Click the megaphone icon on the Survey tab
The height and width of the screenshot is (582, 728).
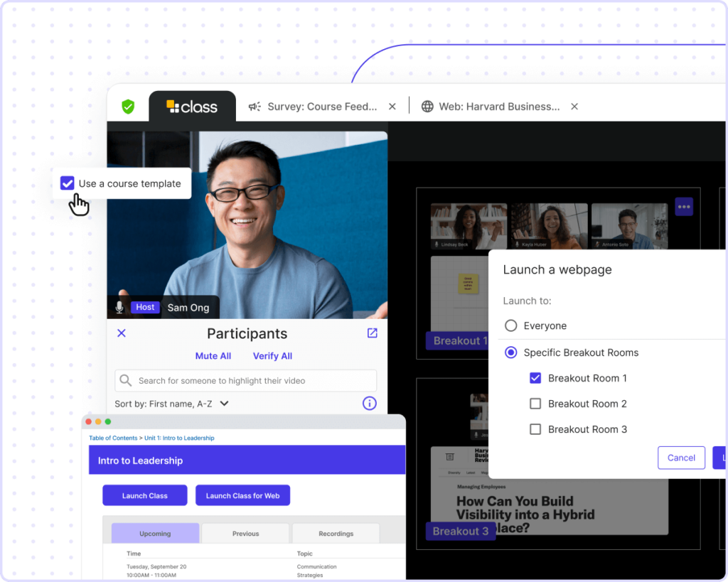pos(255,106)
